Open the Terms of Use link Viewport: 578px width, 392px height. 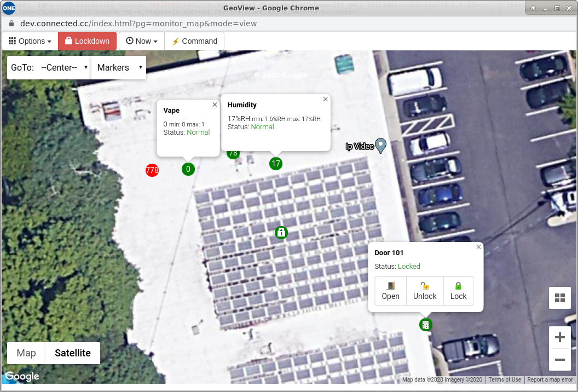pos(504,379)
